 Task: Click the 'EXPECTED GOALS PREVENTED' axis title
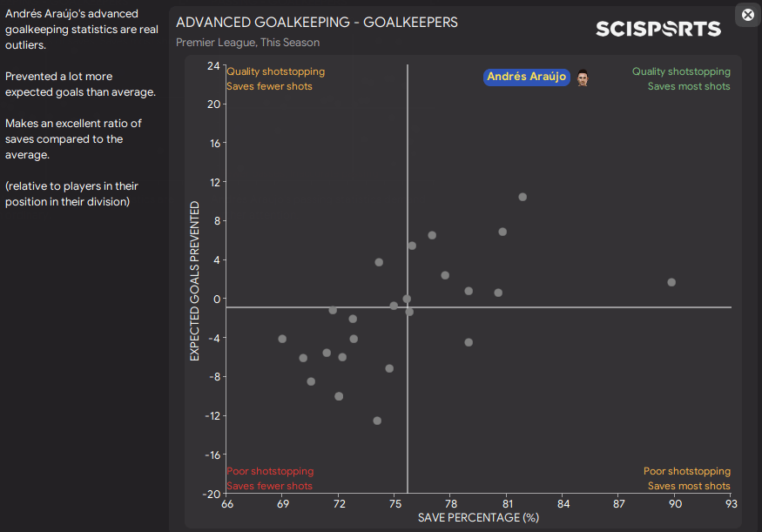point(195,281)
